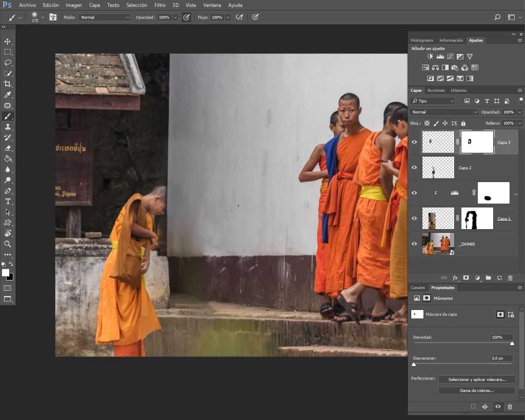Open the layer filter Tipo dropdown
The width and height of the screenshot is (525, 420).
click(x=432, y=101)
